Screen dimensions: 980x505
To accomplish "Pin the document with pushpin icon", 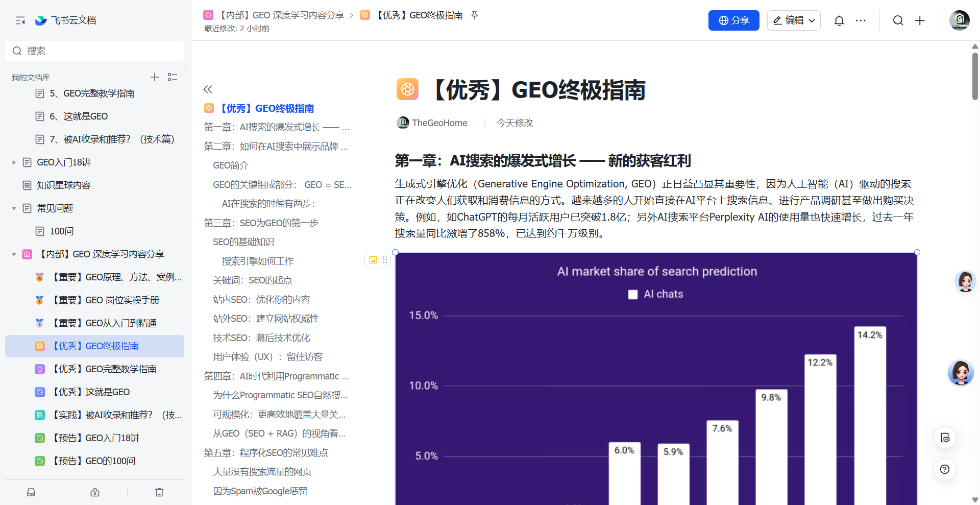I will pos(475,15).
